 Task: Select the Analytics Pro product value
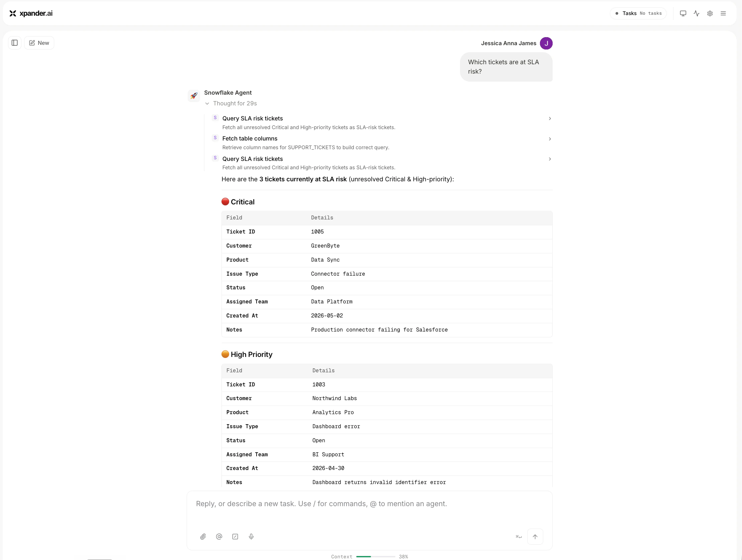(x=333, y=413)
